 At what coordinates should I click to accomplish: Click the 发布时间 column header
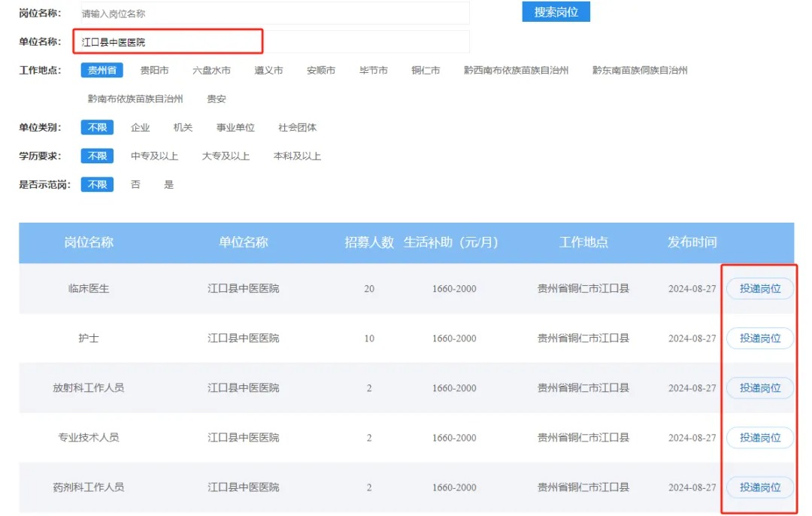[x=692, y=242]
